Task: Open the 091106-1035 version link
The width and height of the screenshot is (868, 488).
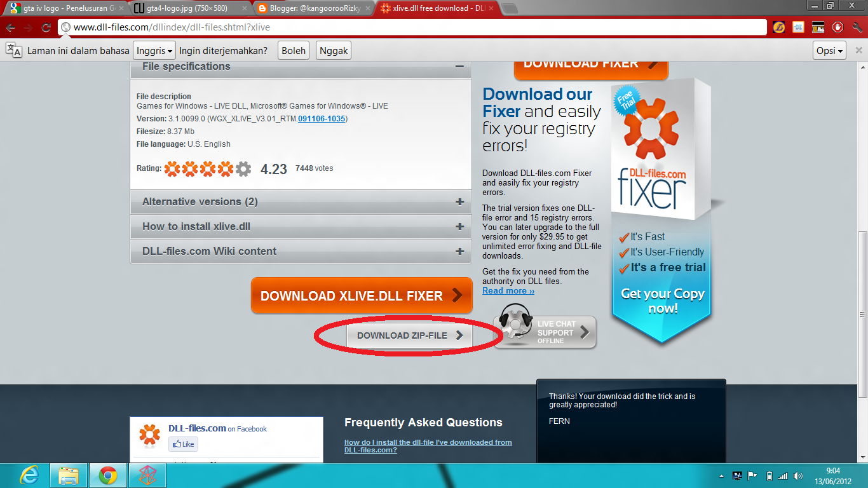Action: point(322,119)
